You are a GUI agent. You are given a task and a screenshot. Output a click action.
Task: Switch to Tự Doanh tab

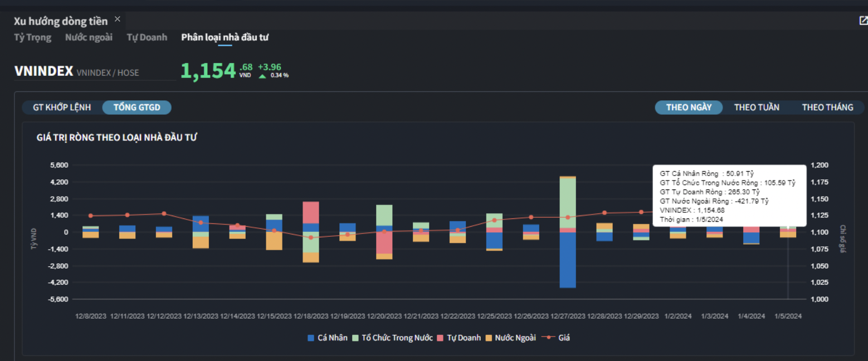pos(147,37)
